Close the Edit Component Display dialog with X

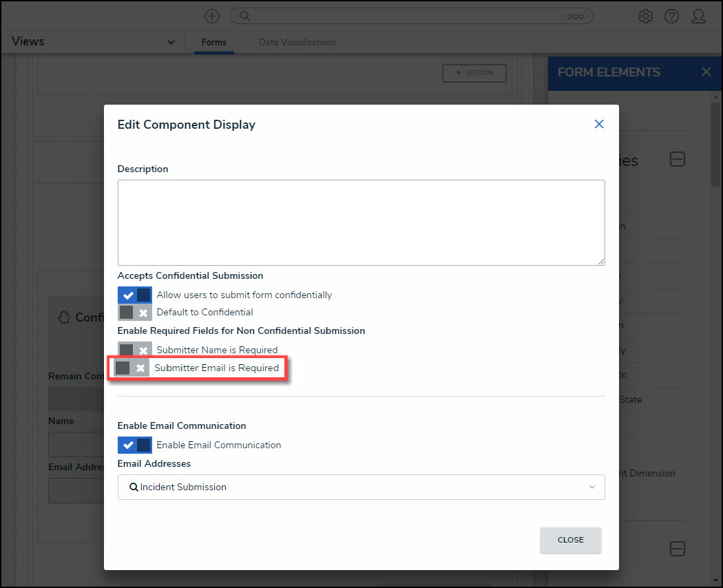tap(598, 124)
